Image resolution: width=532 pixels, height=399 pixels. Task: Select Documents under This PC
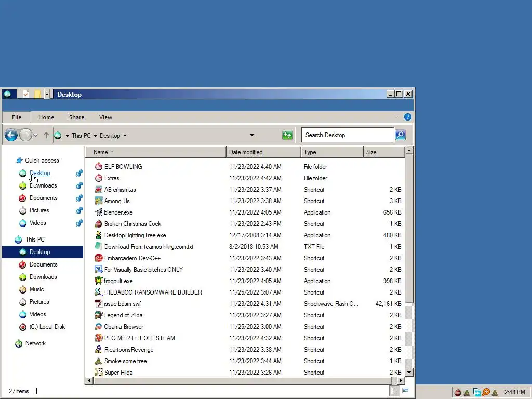pos(44,264)
